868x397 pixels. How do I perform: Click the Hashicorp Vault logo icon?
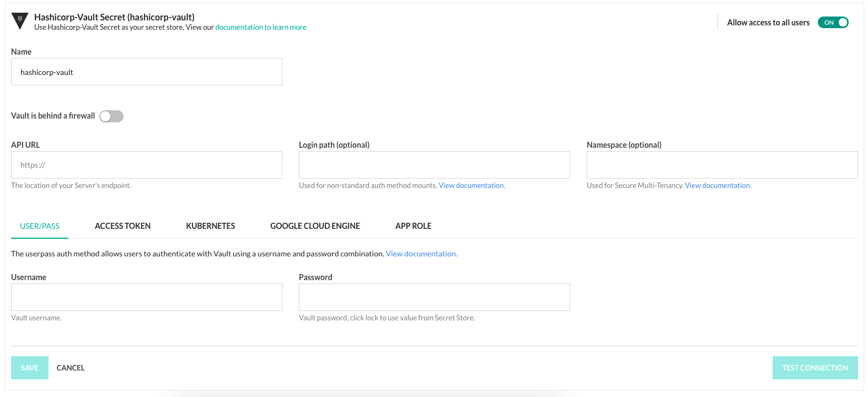[20, 21]
